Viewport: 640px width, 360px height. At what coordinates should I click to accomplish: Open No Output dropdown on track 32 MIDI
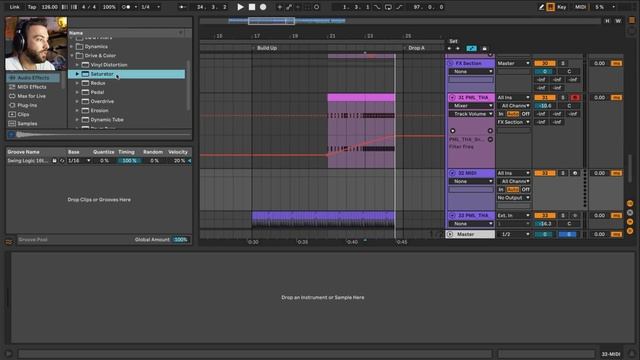(513, 198)
